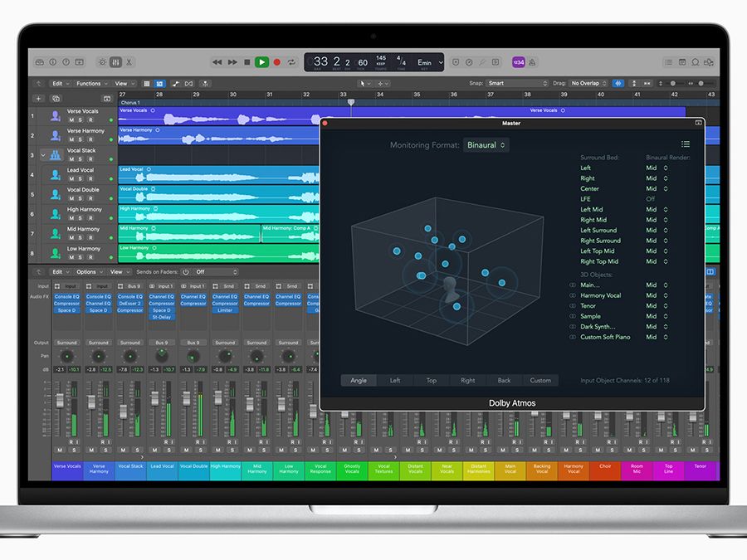747x560 pixels.
Task: Click the Stop transport button
Action: coord(247,62)
